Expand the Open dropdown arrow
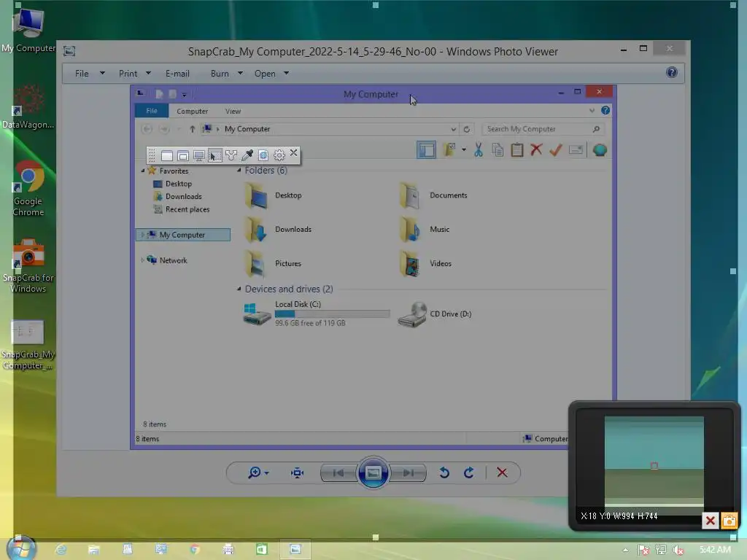This screenshot has width=747, height=560. [286, 74]
